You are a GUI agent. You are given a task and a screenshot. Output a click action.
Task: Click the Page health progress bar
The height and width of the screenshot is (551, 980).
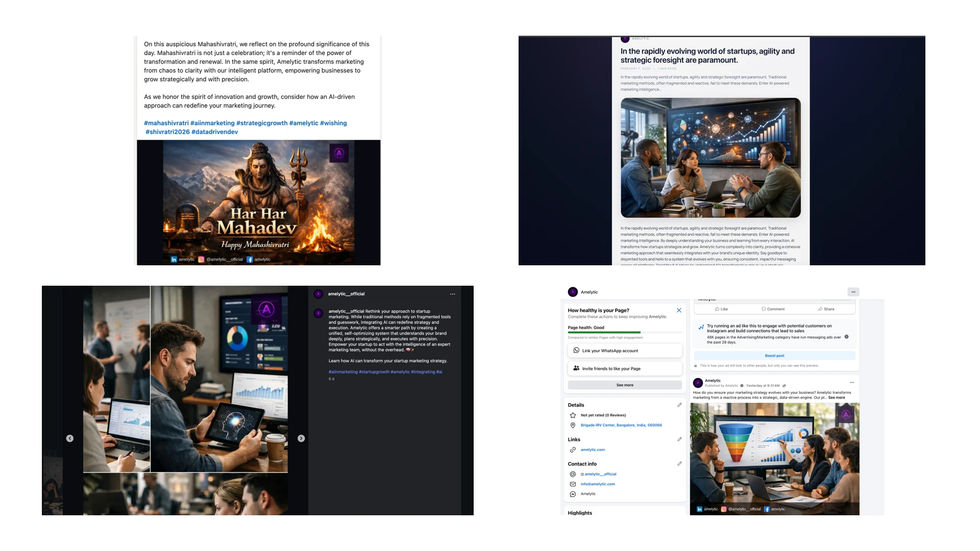click(x=625, y=333)
